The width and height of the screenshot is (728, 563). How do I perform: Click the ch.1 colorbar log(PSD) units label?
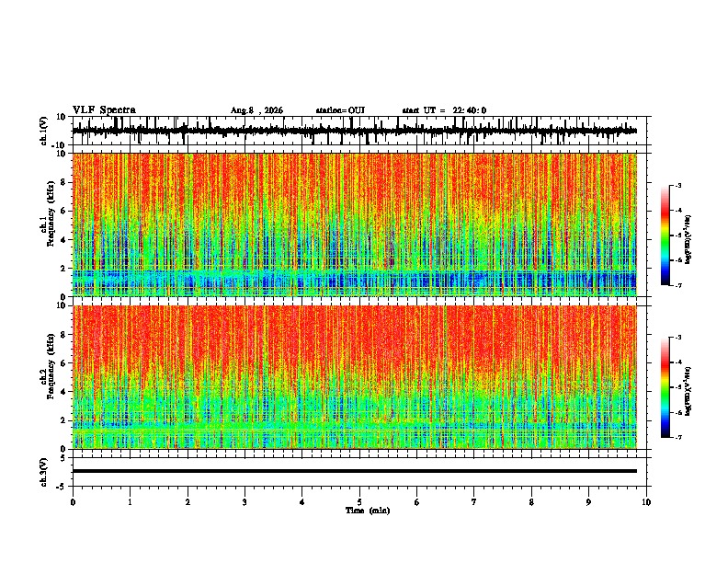click(688, 239)
